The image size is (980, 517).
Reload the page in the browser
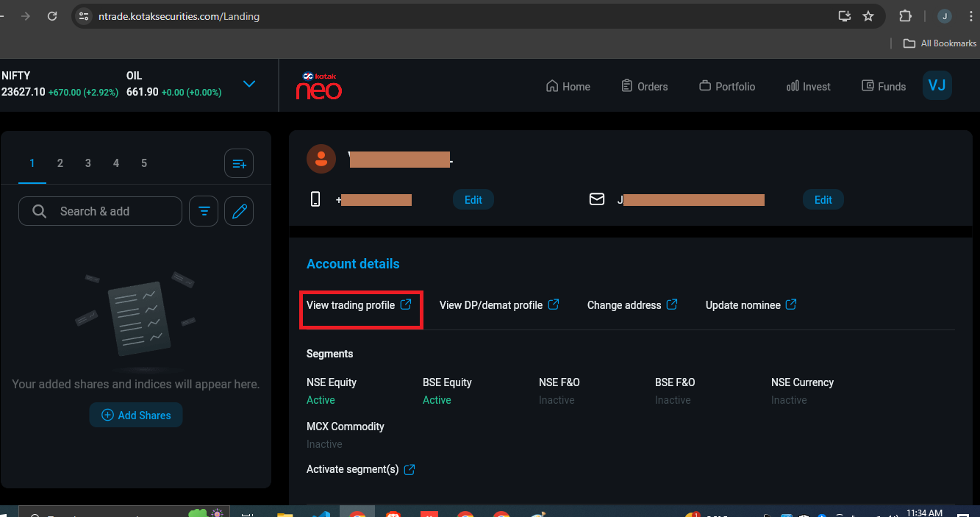click(x=52, y=16)
